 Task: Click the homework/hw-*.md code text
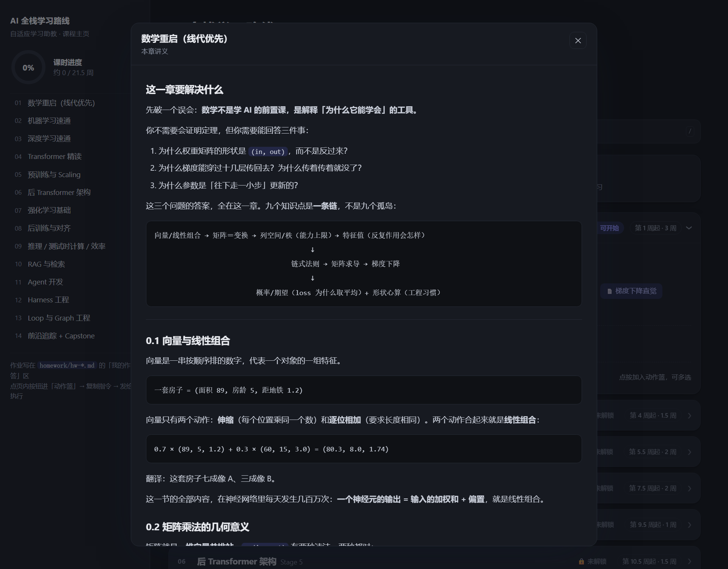(67, 366)
